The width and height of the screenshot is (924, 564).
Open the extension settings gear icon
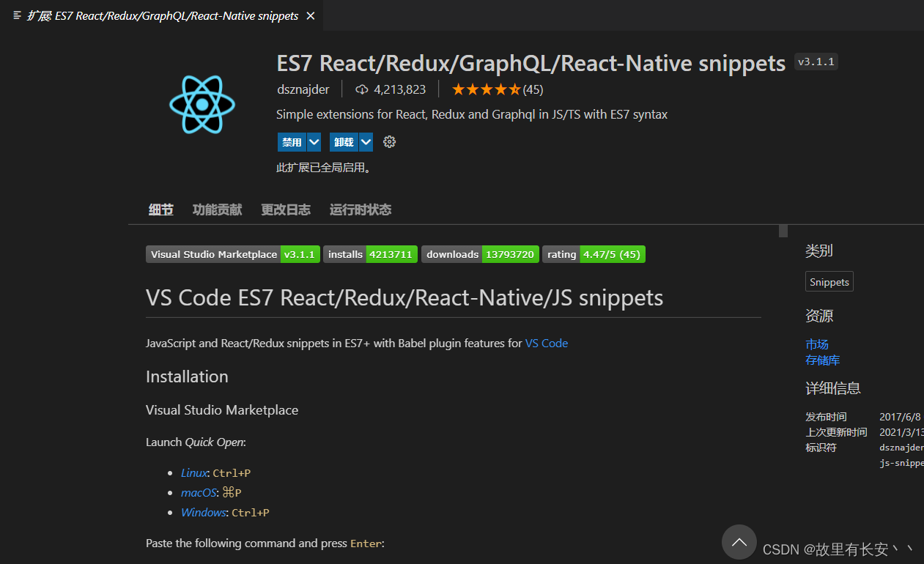pyautogui.click(x=390, y=142)
